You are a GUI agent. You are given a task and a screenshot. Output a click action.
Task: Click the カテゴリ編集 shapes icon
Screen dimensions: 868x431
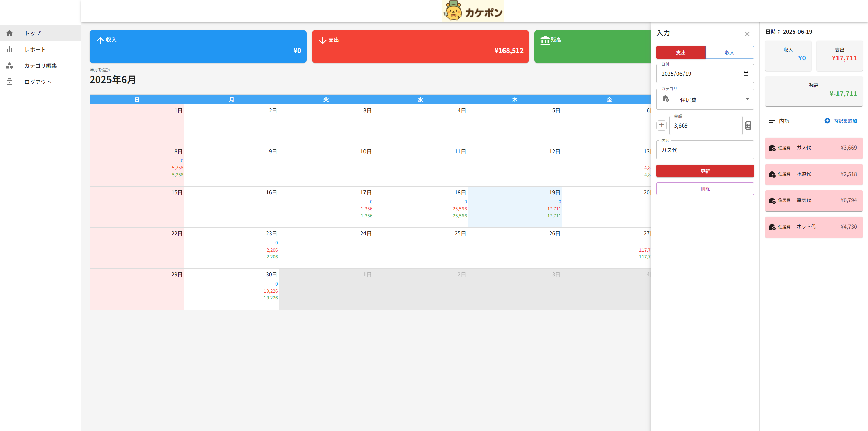click(x=9, y=65)
